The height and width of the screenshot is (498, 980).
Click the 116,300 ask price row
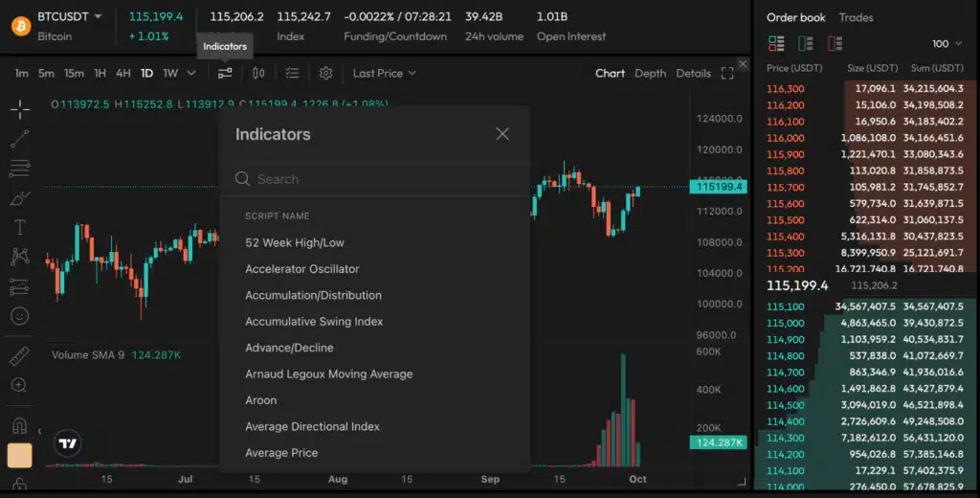tap(865, 89)
